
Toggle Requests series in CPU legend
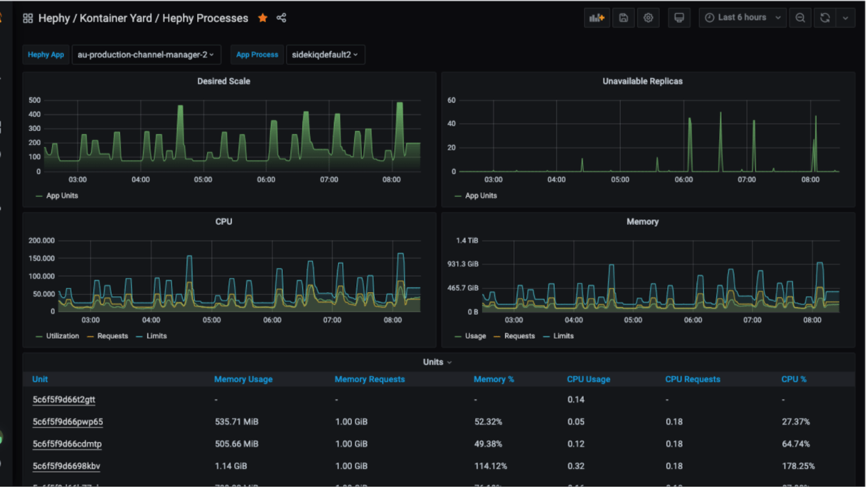[112, 336]
